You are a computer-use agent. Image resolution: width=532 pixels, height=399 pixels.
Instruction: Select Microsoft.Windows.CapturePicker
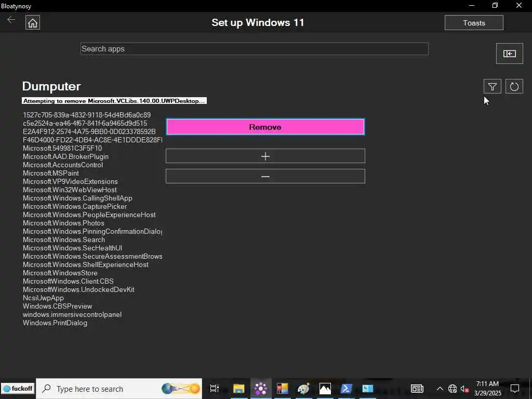pyautogui.click(x=75, y=206)
